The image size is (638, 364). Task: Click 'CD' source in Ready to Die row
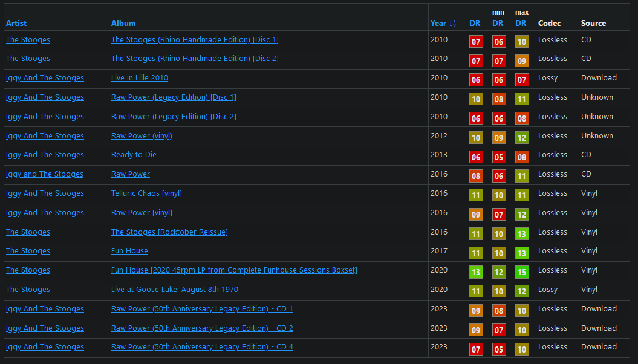click(x=586, y=155)
